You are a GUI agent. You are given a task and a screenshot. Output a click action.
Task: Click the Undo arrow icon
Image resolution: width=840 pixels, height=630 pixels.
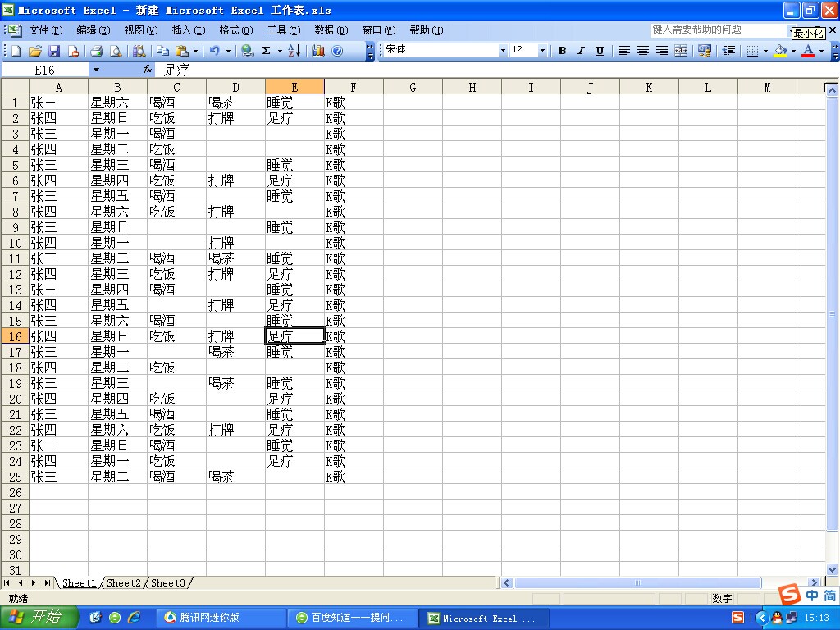[x=214, y=51]
